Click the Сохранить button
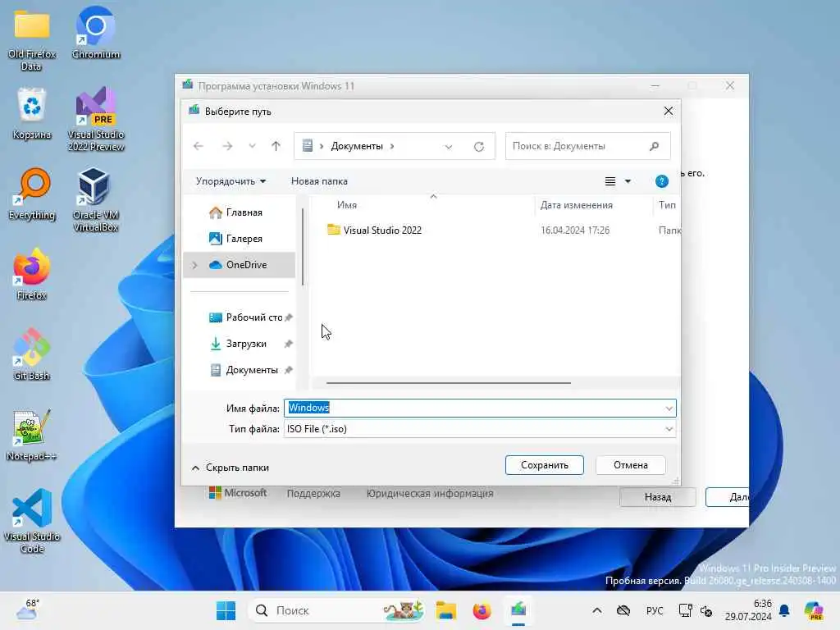840x630 pixels. pyautogui.click(x=545, y=465)
